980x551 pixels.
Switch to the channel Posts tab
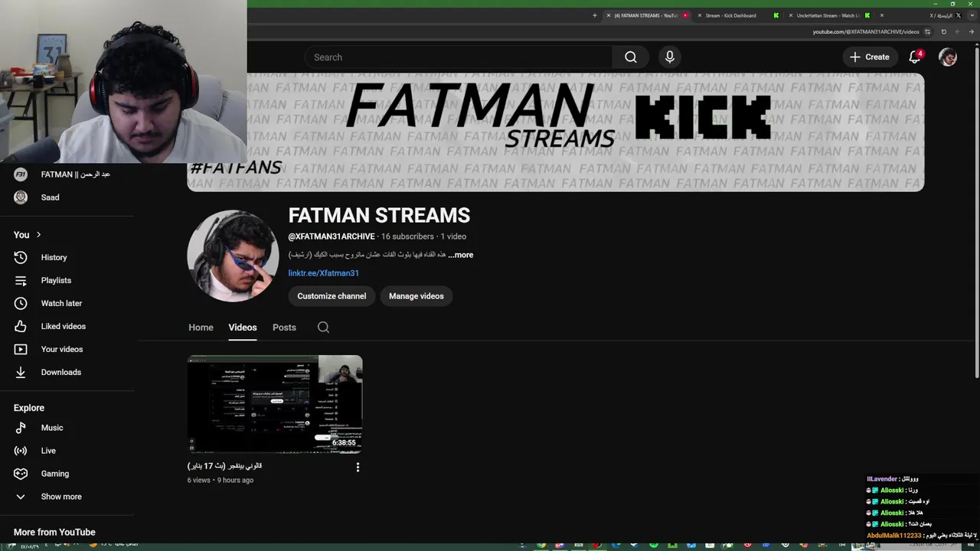[284, 328]
